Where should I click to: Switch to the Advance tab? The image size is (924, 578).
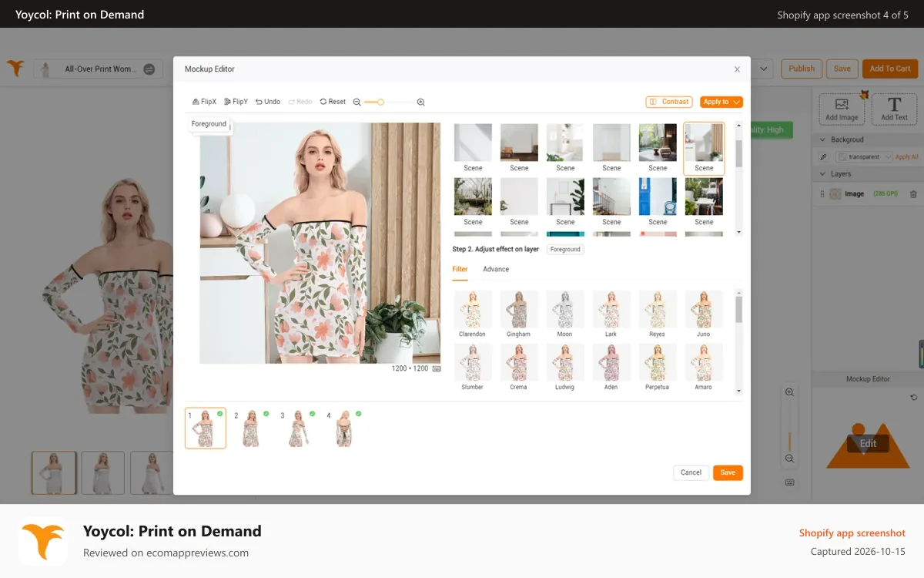point(496,270)
